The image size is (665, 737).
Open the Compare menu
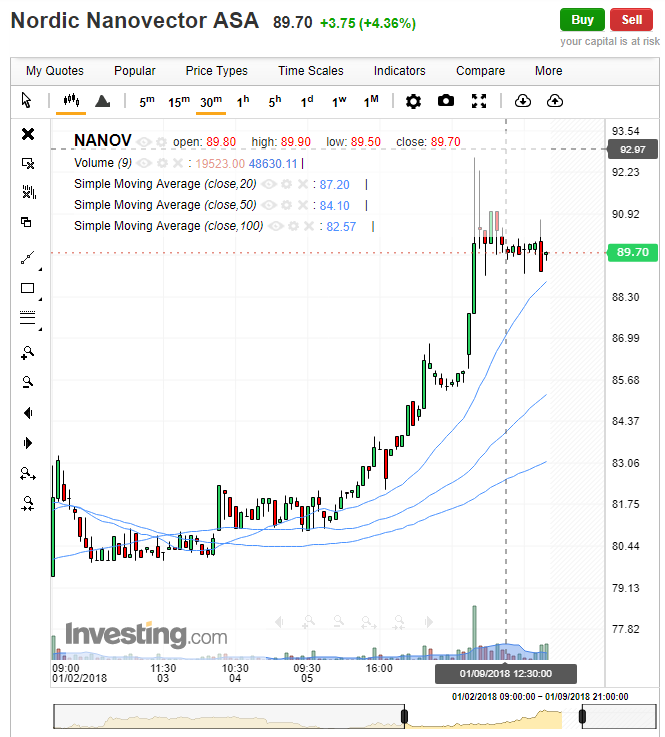tap(480, 71)
